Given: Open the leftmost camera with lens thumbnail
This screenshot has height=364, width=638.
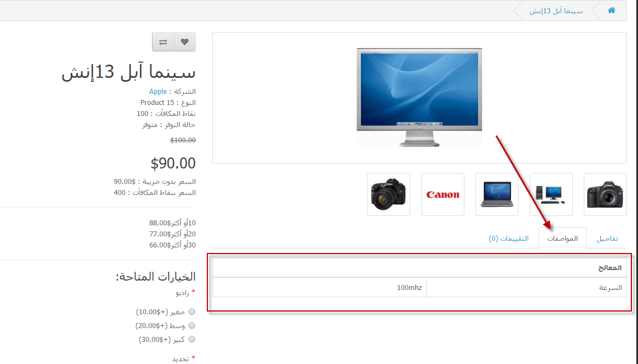Looking at the screenshot, I should click(x=389, y=194).
